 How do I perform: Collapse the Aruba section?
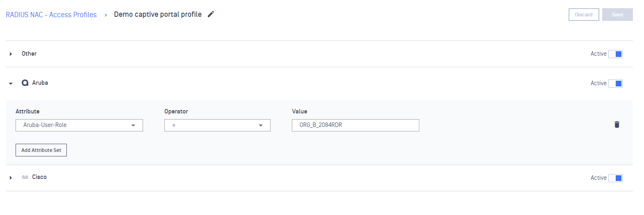click(x=11, y=84)
